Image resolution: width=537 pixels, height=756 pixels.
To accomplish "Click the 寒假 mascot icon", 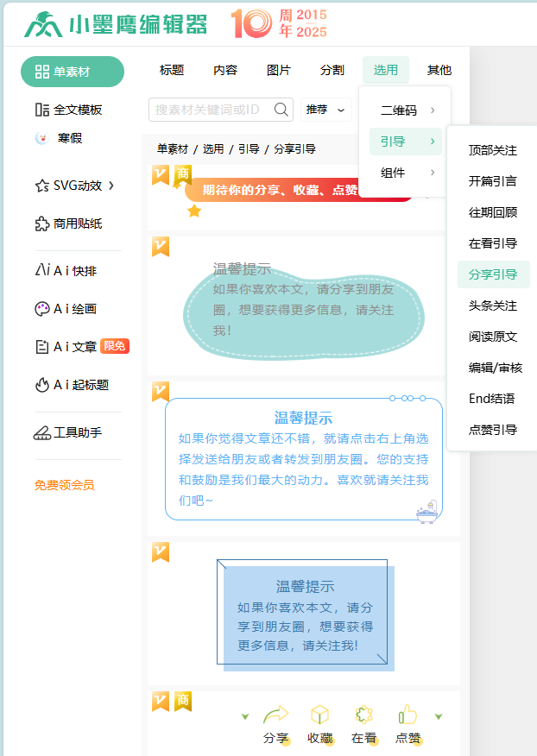I will click(x=42, y=138).
